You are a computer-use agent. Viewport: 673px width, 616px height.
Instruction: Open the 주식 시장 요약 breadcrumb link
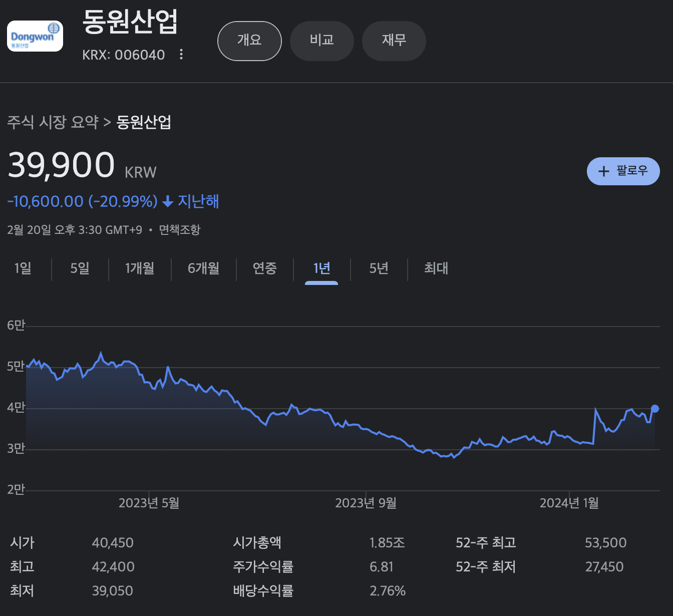(x=53, y=122)
